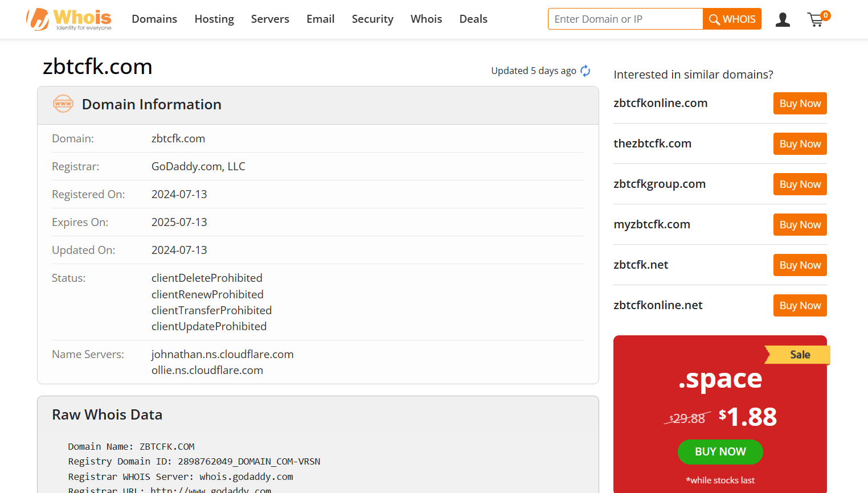Buy zbtcfk.net with Buy Now
The height and width of the screenshot is (493, 868).
[x=800, y=265]
